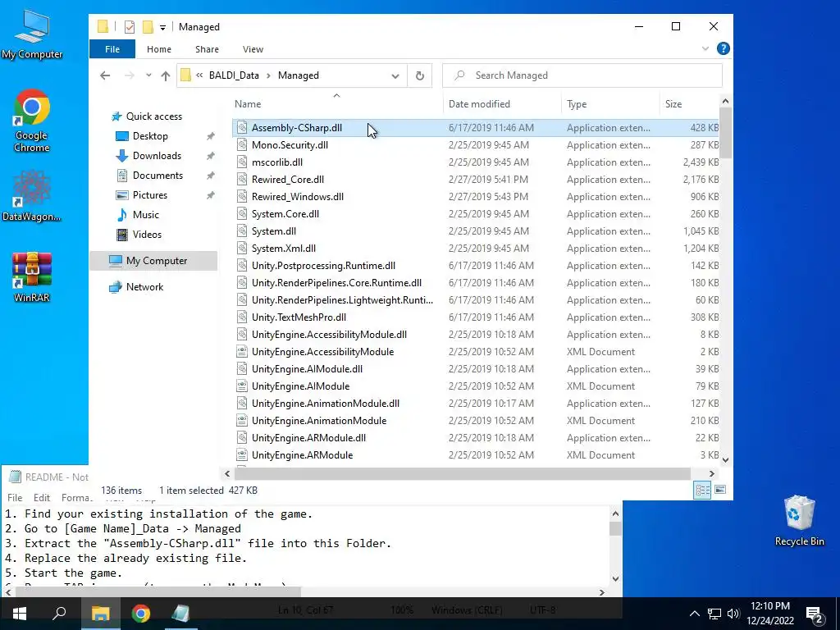Select the Unity.TextMeshPro.dll file

475,317
